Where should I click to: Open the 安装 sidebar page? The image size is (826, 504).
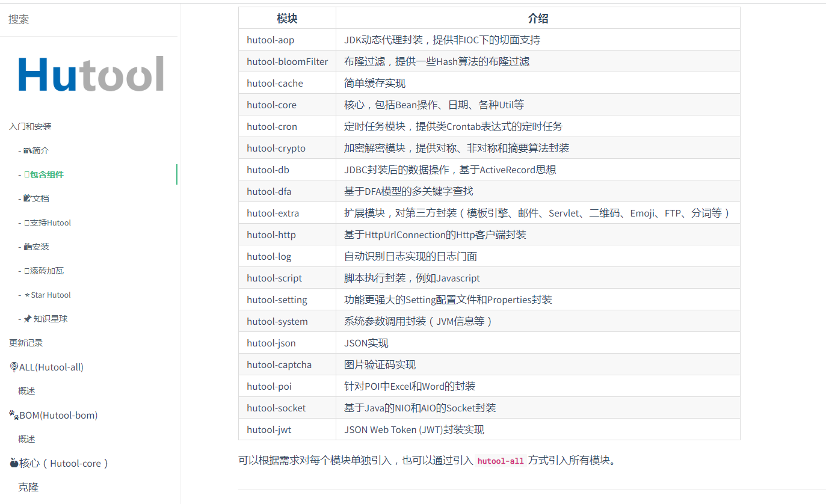36,247
